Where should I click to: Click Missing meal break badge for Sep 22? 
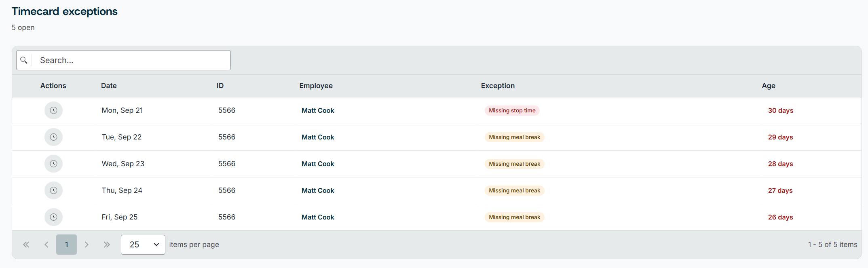(514, 137)
